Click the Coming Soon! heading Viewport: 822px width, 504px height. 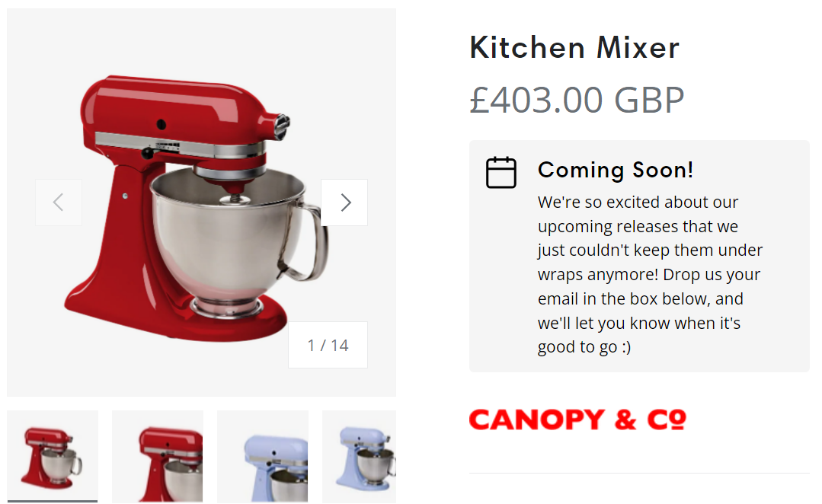pos(616,170)
